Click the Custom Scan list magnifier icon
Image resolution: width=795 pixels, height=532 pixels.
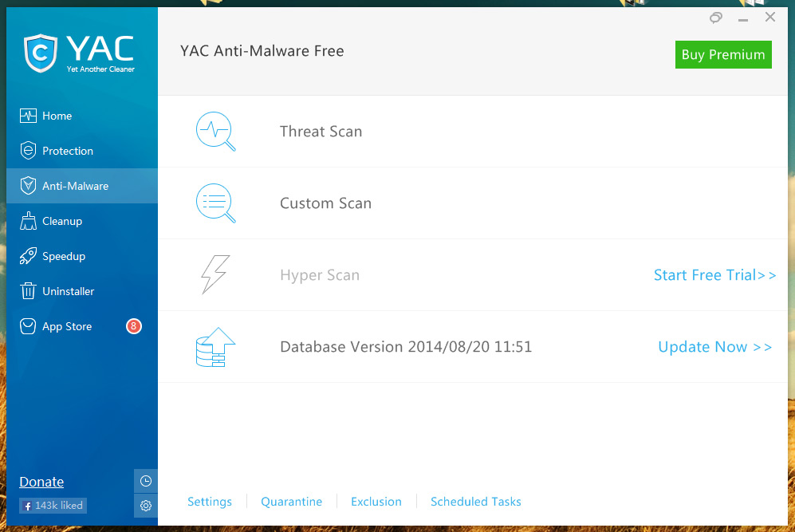(x=215, y=203)
